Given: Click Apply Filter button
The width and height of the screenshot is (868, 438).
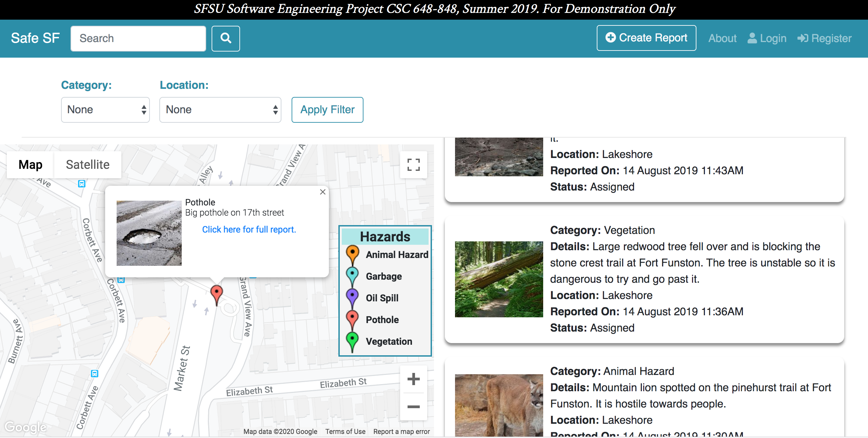Looking at the screenshot, I should [328, 110].
